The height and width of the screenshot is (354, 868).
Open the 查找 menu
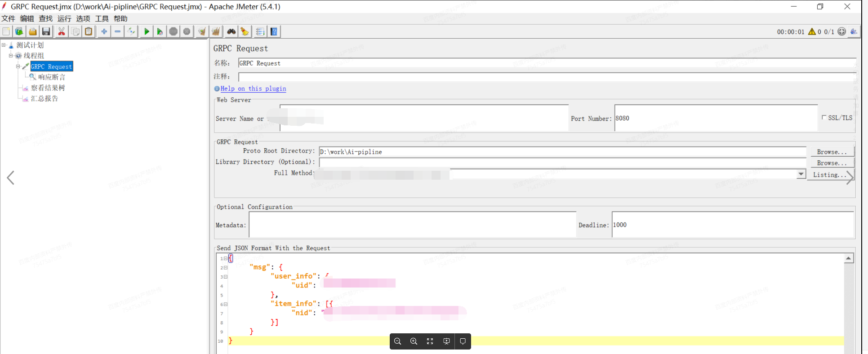click(x=46, y=18)
